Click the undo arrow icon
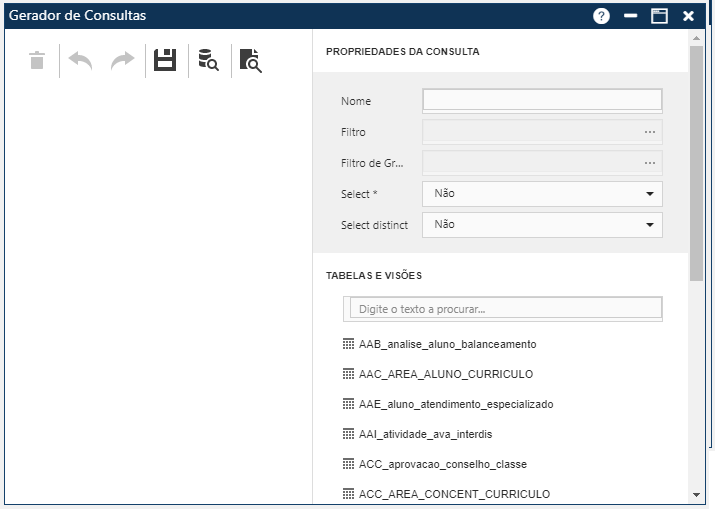 [80, 60]
